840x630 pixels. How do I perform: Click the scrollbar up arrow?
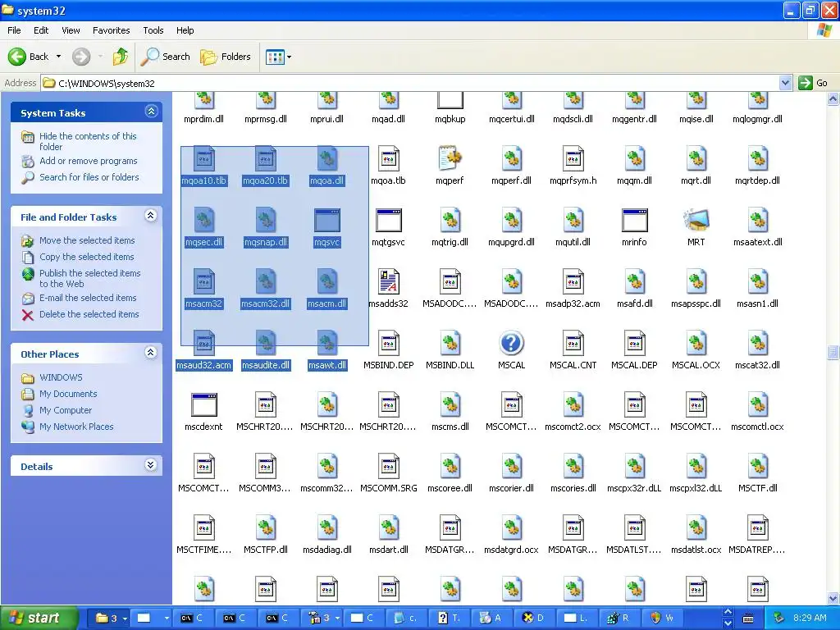point(833,99)
